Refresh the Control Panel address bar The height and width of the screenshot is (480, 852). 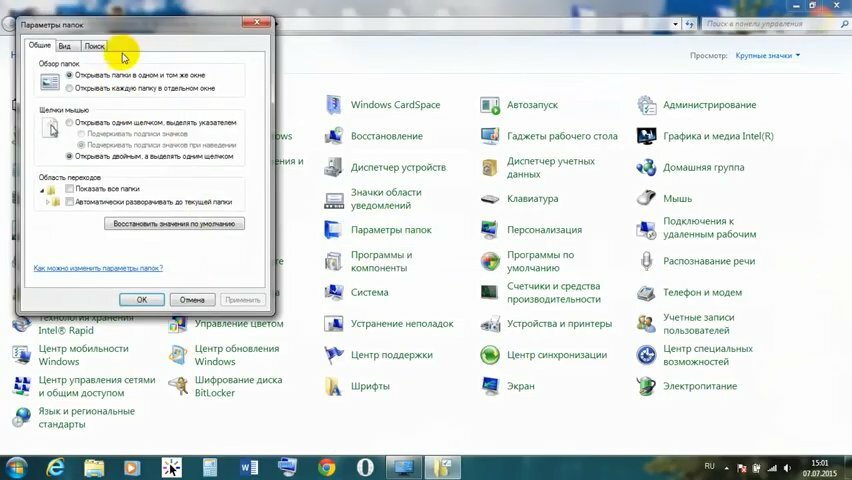(690, 24)
